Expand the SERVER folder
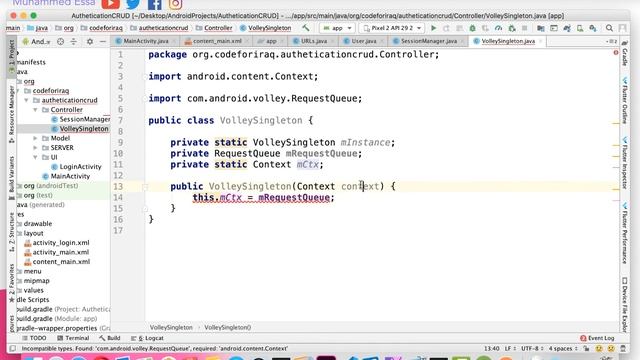 (x=36, y=148)
